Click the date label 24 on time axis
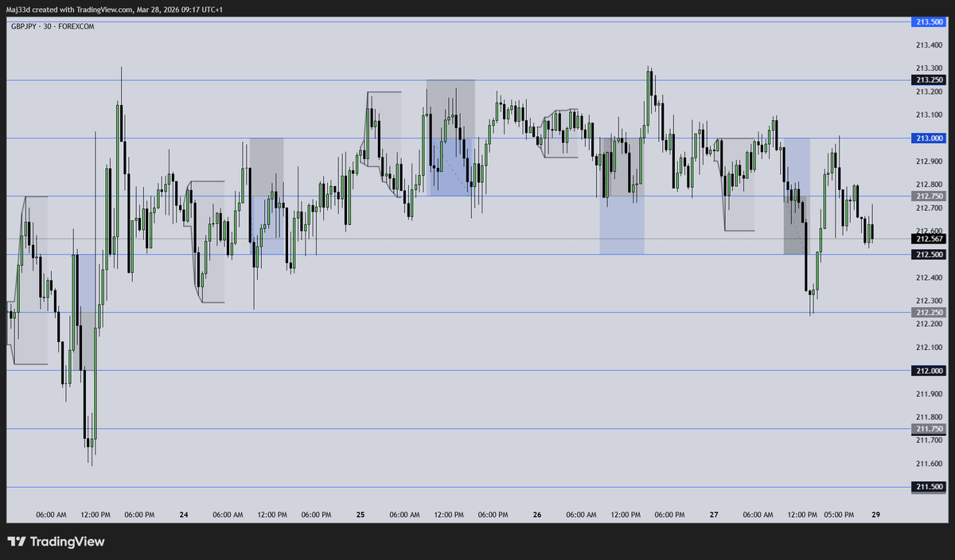 tap(184, 515)
